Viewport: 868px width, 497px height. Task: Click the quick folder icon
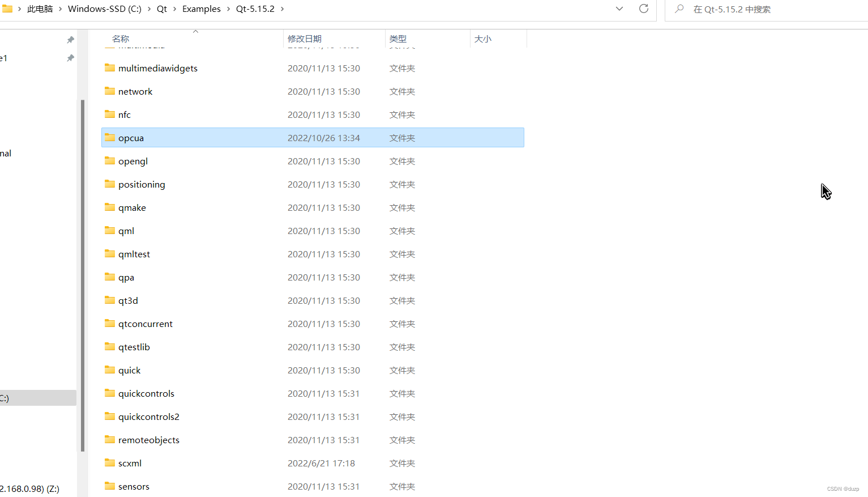tap(110, 370)
